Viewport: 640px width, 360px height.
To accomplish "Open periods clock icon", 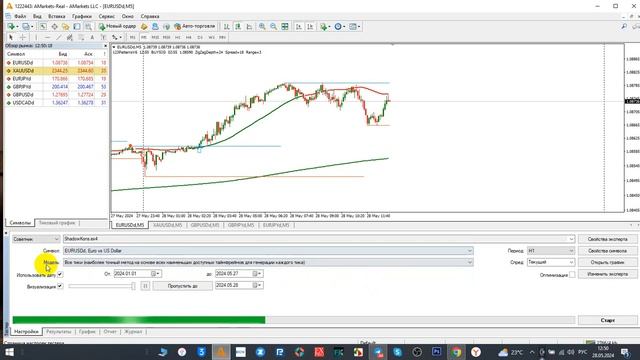I will pos(339,27).
